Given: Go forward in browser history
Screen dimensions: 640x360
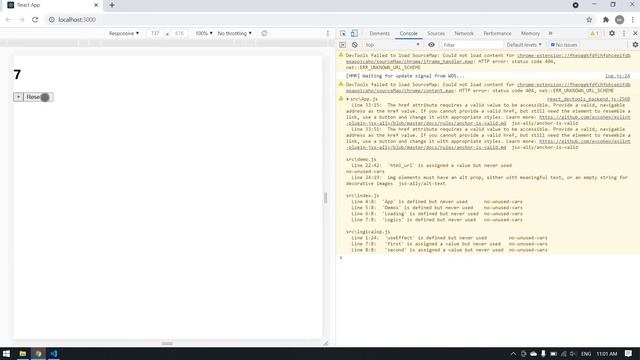Looking at the screenshot, I should pos(22,20).
